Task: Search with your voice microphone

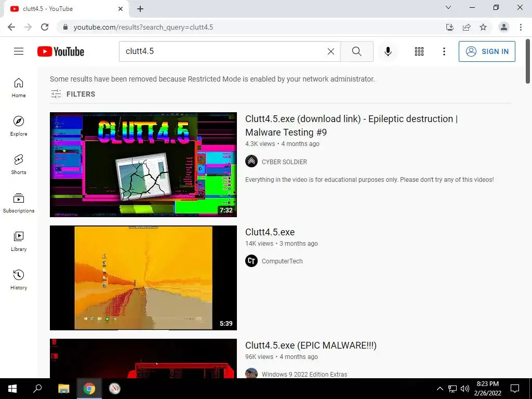Action: pyautogui.click(x=388, y=51)
